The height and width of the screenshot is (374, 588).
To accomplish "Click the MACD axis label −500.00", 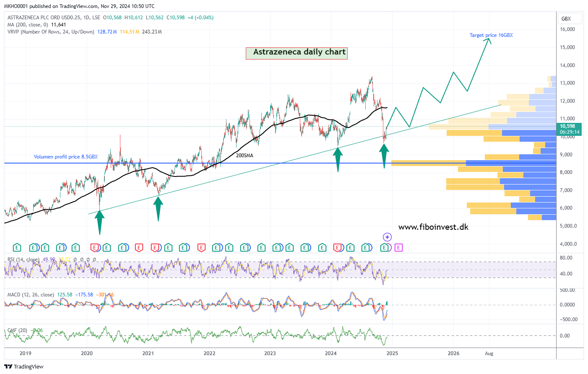I will 569,319.
